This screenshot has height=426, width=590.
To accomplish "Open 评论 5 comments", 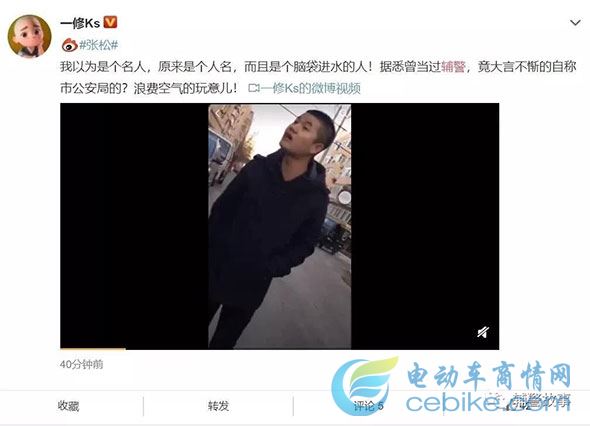I will [x=368, y=406].
